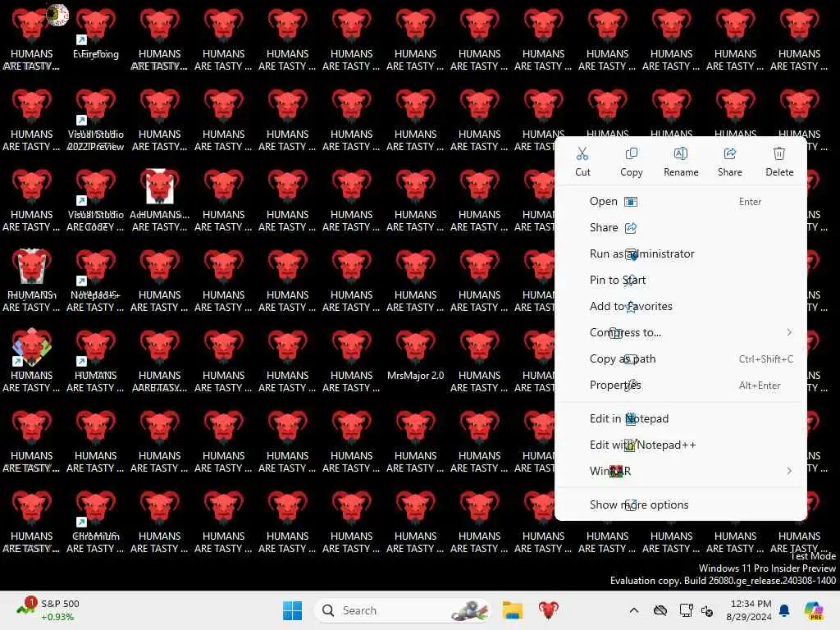The width and height of the screenshot is (840, 630).
Task: Open the clock and date 12:34 PM
Action: click(x=750, y=610)
